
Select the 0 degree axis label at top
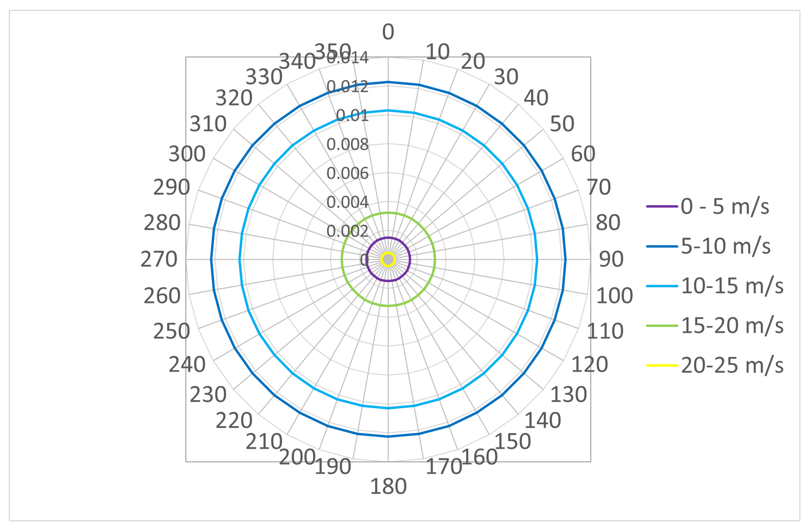[388, 32]
